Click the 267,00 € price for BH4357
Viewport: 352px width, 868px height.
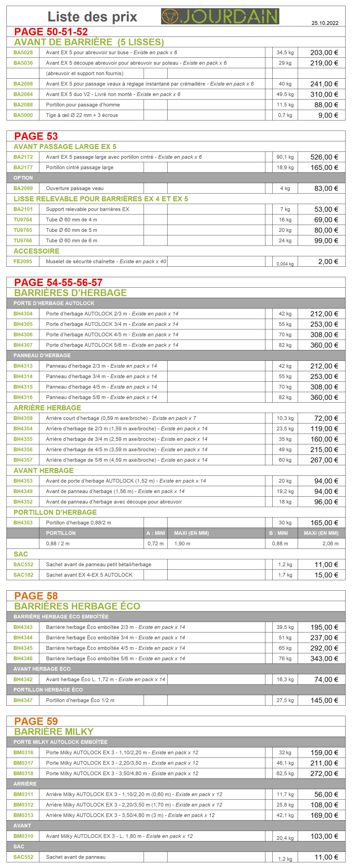[x=324, y=460]
